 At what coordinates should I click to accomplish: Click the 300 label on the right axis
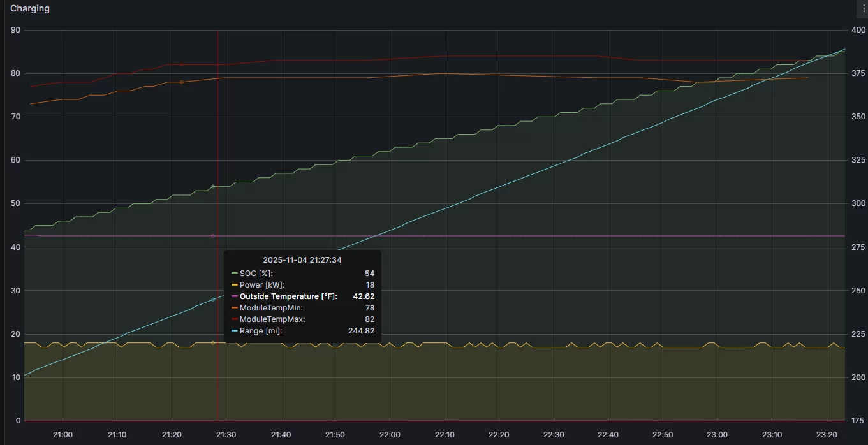858,204
